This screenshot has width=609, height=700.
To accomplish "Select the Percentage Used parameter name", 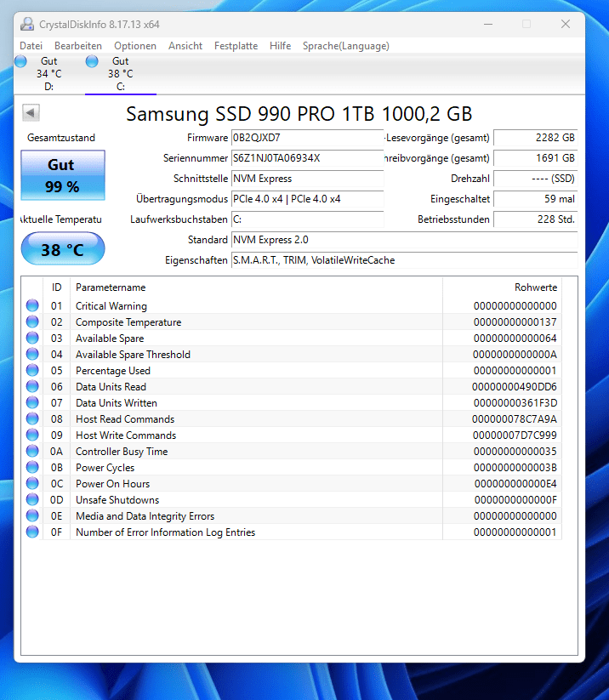I will (113, 371).
